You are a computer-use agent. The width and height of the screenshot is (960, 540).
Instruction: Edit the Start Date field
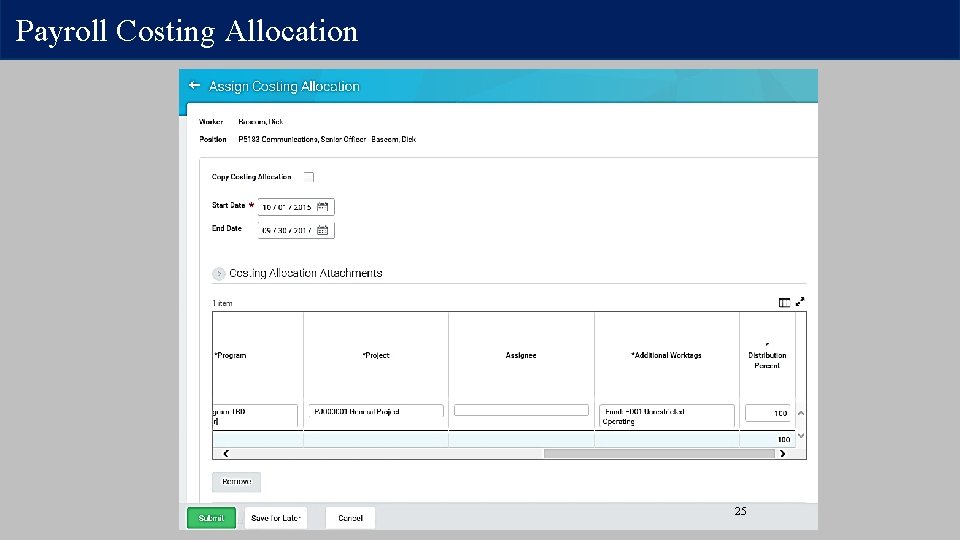[296, 207]
